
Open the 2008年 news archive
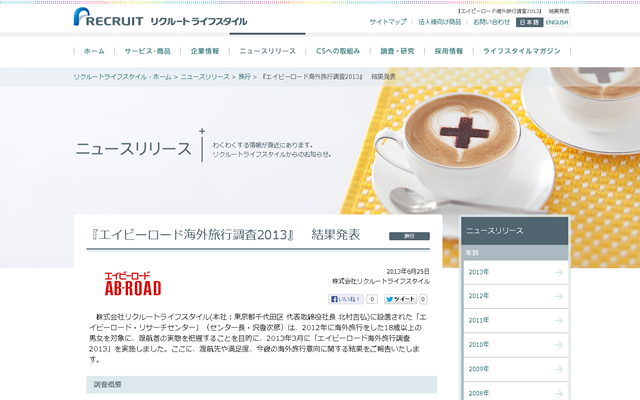479,393
